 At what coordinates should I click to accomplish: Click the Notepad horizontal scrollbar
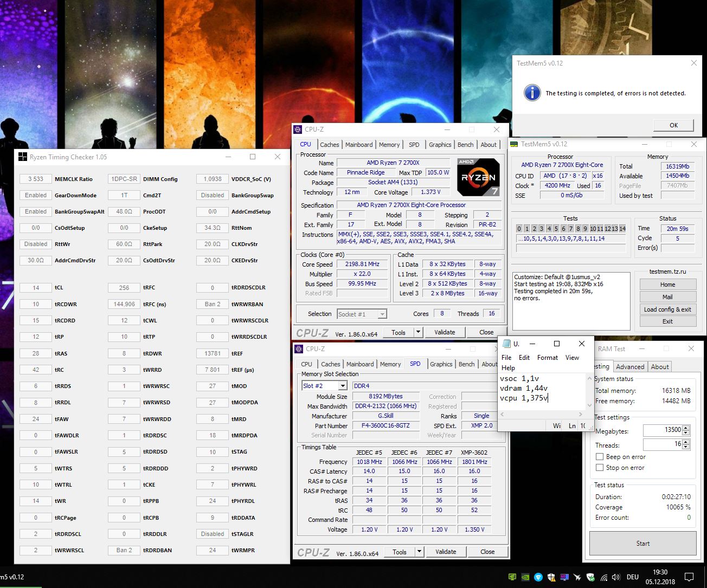(542, 414)
